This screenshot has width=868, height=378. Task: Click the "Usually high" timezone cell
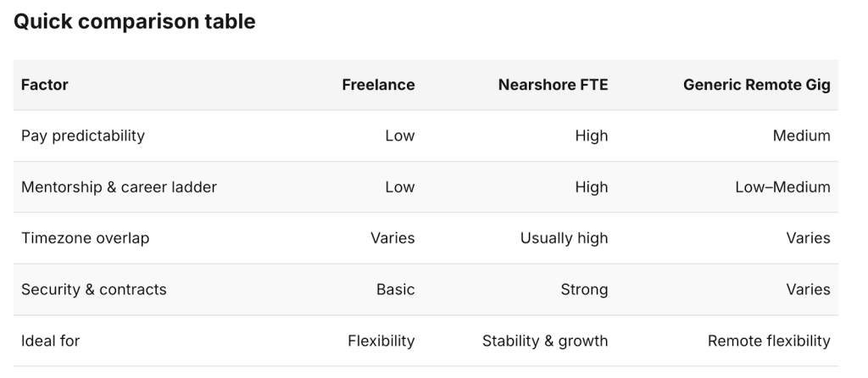pyautogui.click(x=564, y=238)
